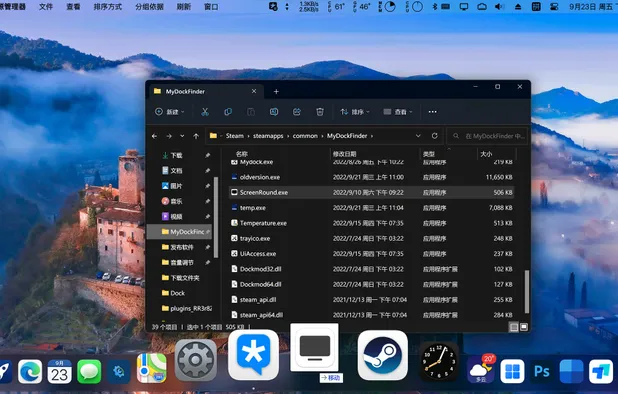
Task: Expand the recent locations chevron beside forward arrow
Action: pos(182,136)
